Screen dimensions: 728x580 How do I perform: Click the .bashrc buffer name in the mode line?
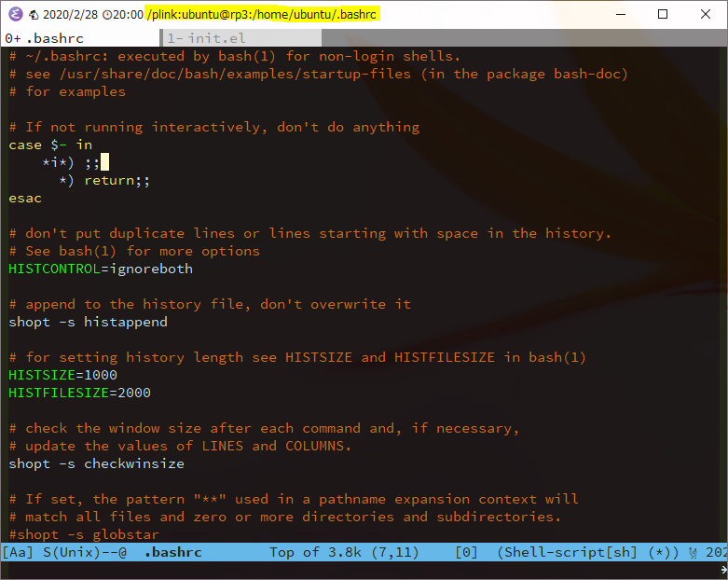pos(172,552)
